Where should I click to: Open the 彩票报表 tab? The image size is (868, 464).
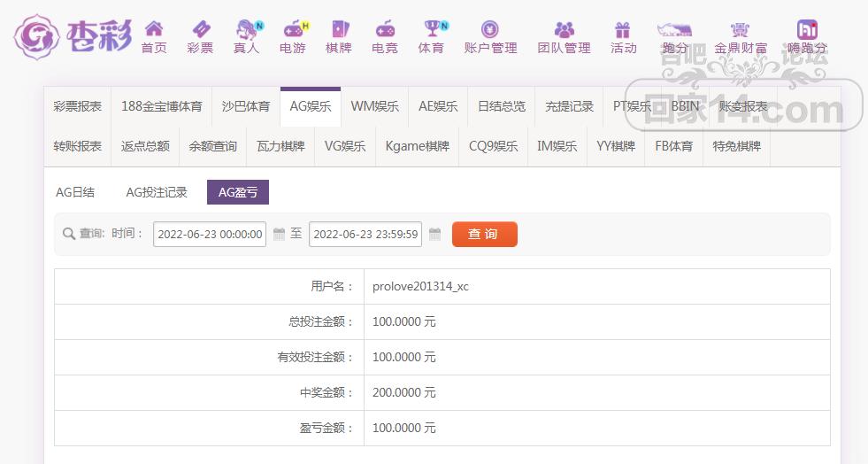click(78, 106)
